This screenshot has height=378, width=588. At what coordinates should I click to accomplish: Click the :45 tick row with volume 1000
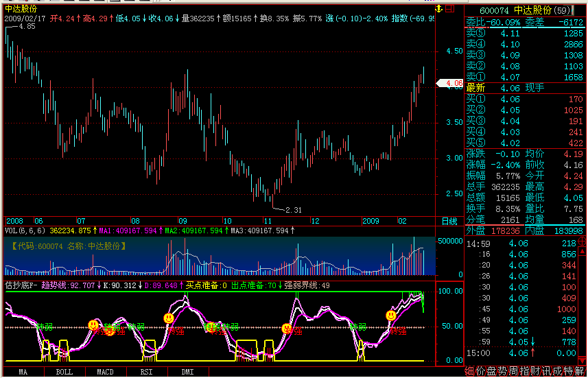point(521,309)
